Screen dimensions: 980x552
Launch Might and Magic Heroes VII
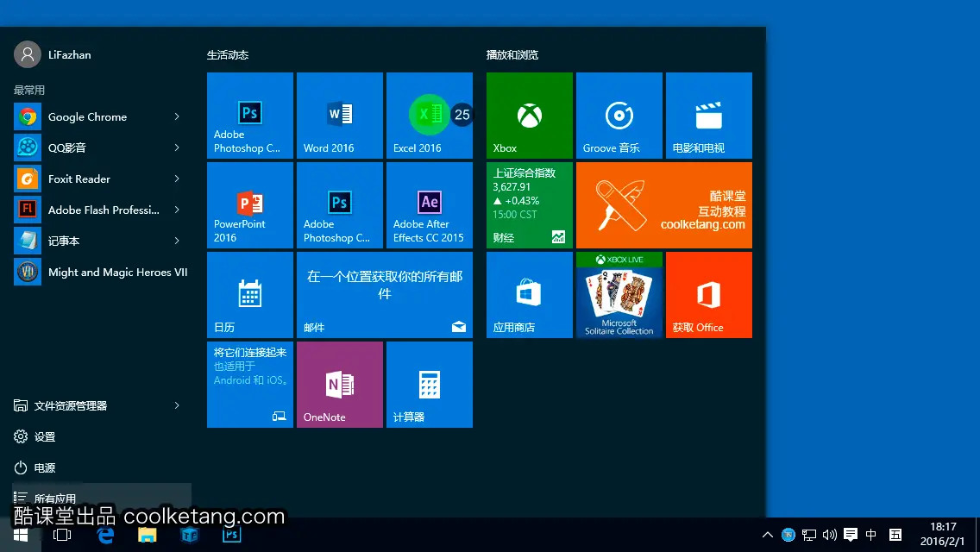[101, 272]
